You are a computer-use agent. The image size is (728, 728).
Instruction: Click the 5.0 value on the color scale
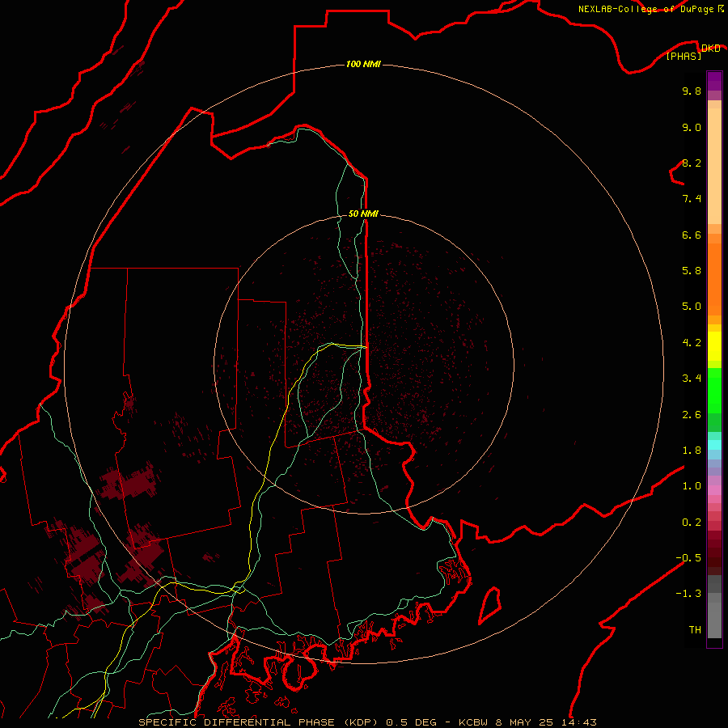[x=692, y=307]
